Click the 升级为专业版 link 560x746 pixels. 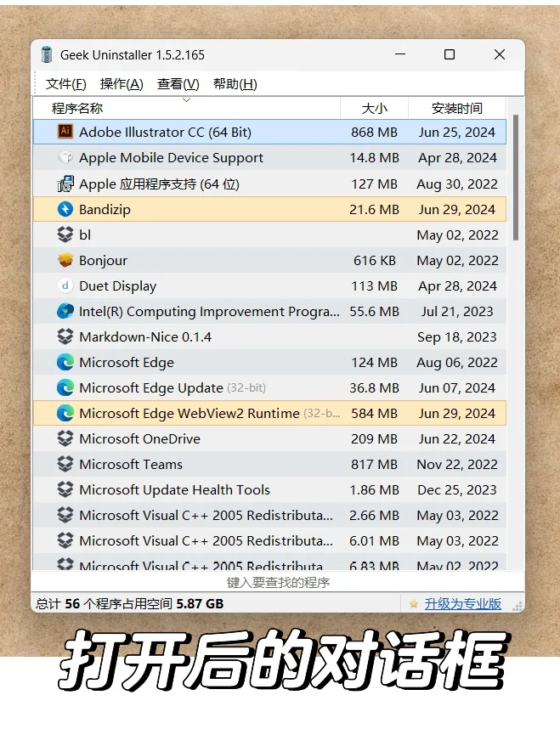[x=462, y=604]
